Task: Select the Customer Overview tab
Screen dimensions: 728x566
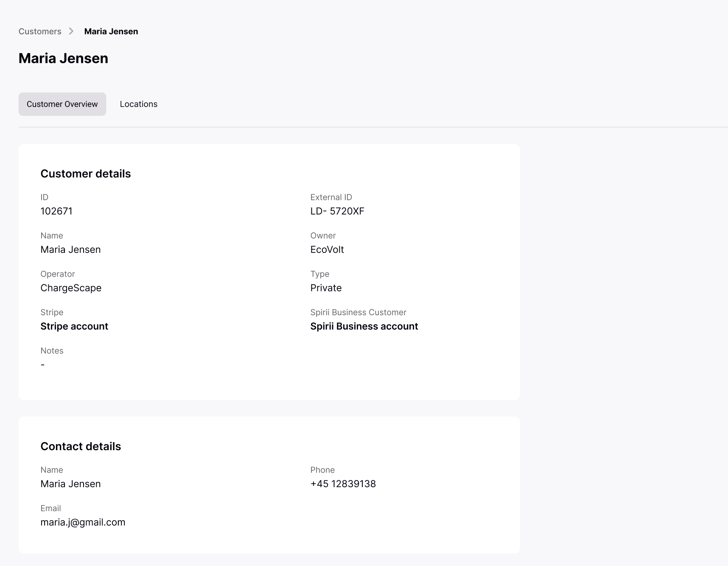Action: [x=62, y=104]
